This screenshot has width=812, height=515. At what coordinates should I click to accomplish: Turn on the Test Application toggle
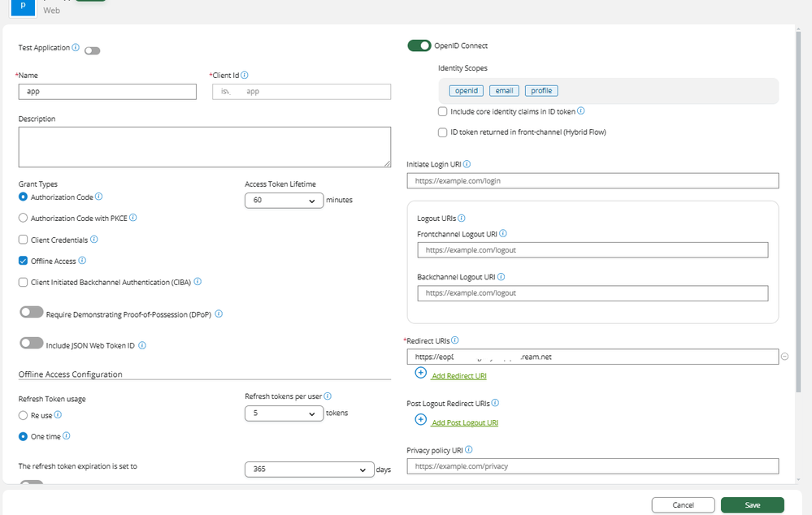pyautogui.click(x=92, y=50)
